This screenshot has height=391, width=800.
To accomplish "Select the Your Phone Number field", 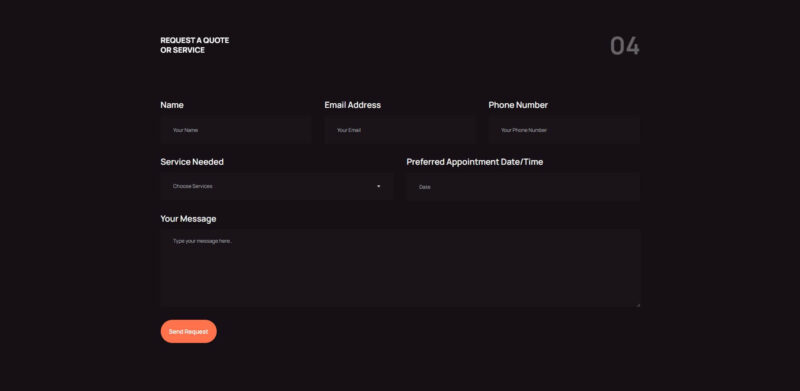I will [564, 130].
